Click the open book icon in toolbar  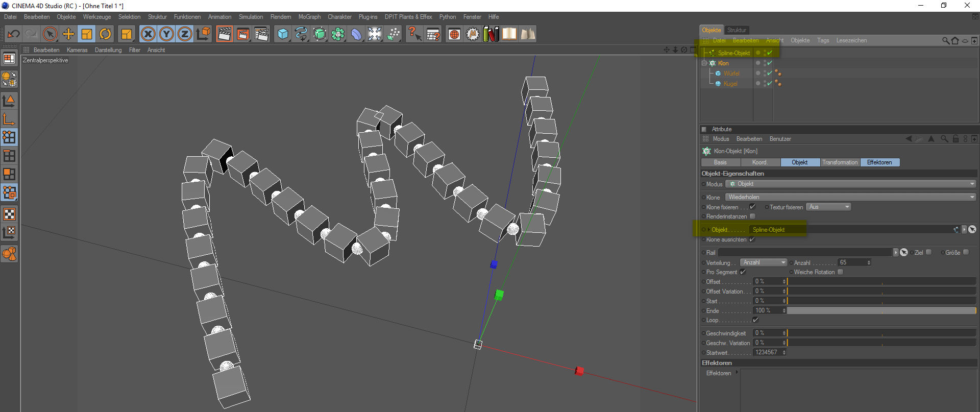click(509, 34)
